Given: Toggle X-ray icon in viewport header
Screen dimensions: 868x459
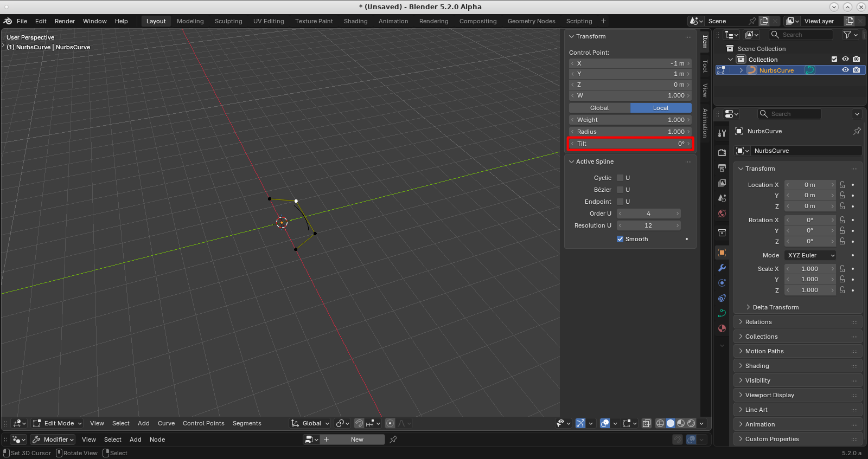Looking at the screenshot, I should [646, 423].
